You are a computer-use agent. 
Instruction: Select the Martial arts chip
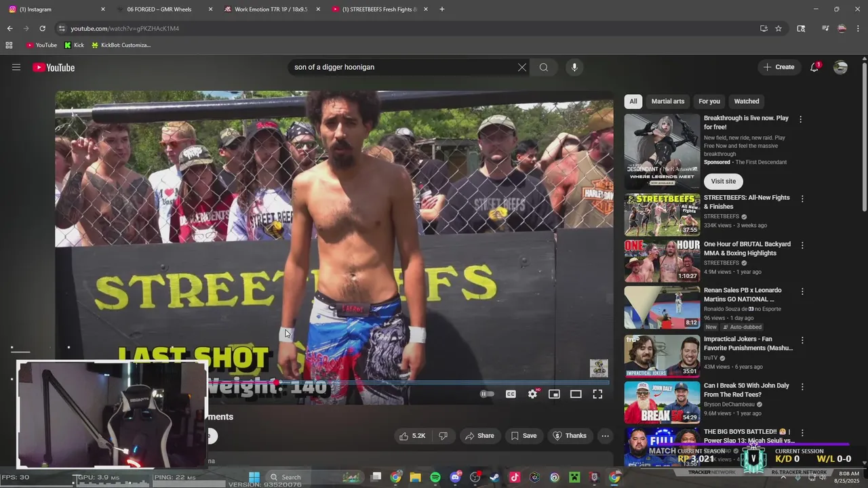click(x=668, y=101)
